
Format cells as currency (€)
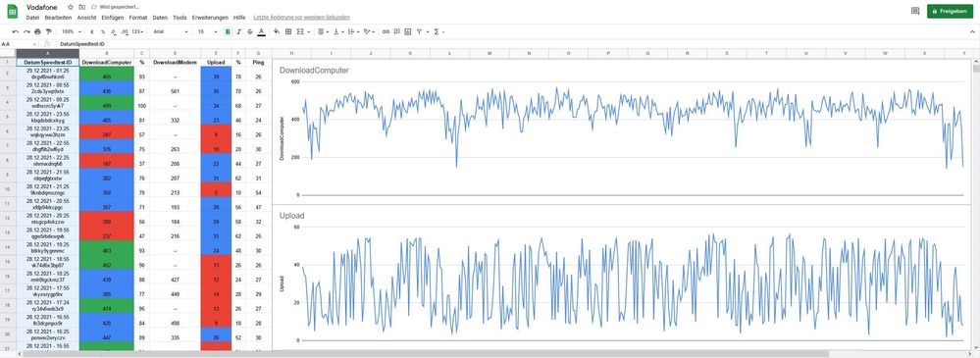[92, 31]
